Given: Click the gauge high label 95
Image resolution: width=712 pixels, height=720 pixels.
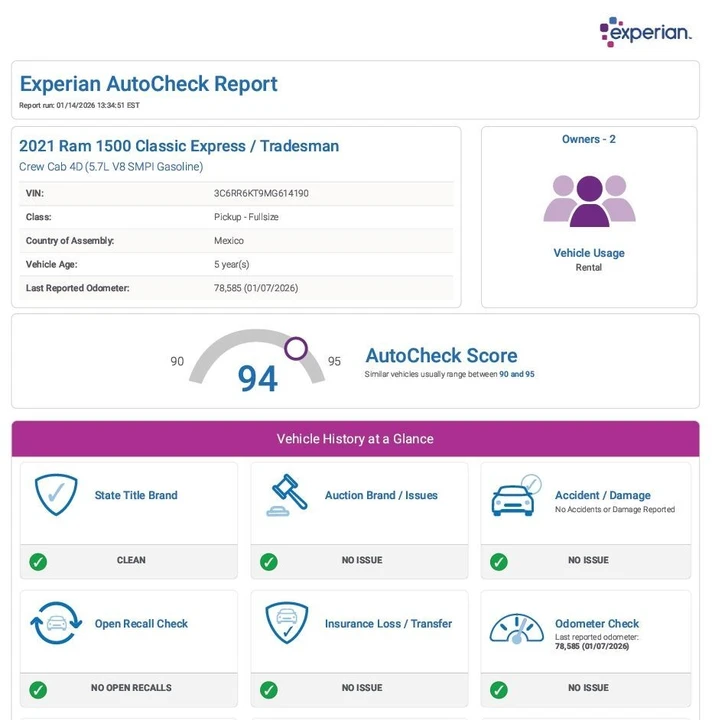Looking at the screenshot, I should tap(334, 361).
